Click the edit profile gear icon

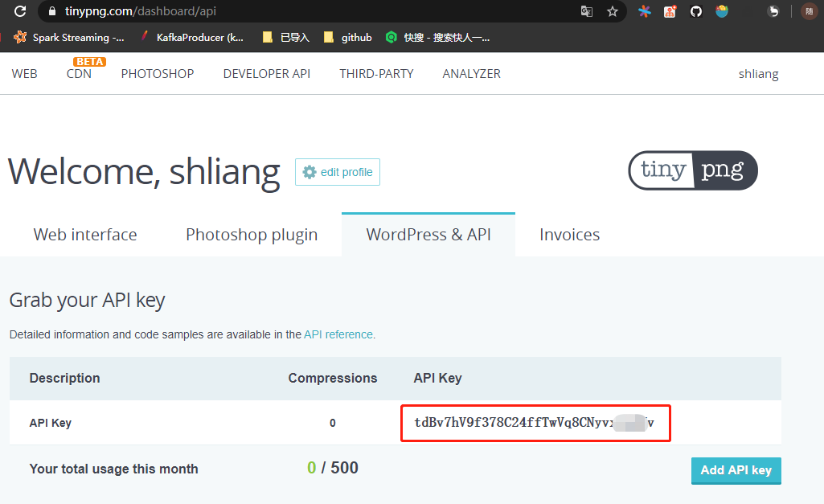310,171
